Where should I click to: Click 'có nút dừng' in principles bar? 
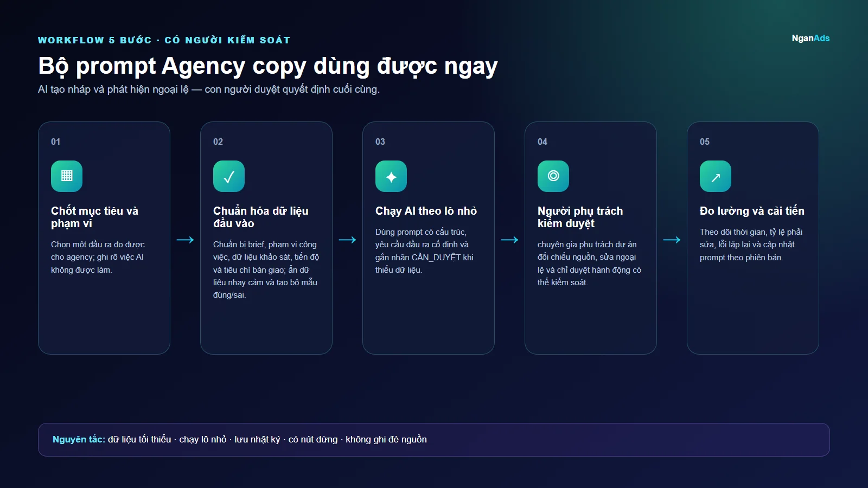[x=313, y=439]
